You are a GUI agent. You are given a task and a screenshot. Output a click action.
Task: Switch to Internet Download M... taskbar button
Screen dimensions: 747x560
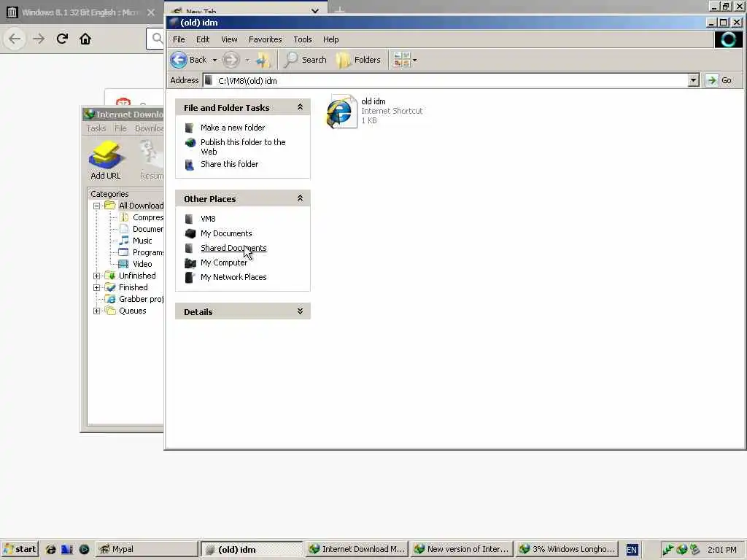click(357, 549)
